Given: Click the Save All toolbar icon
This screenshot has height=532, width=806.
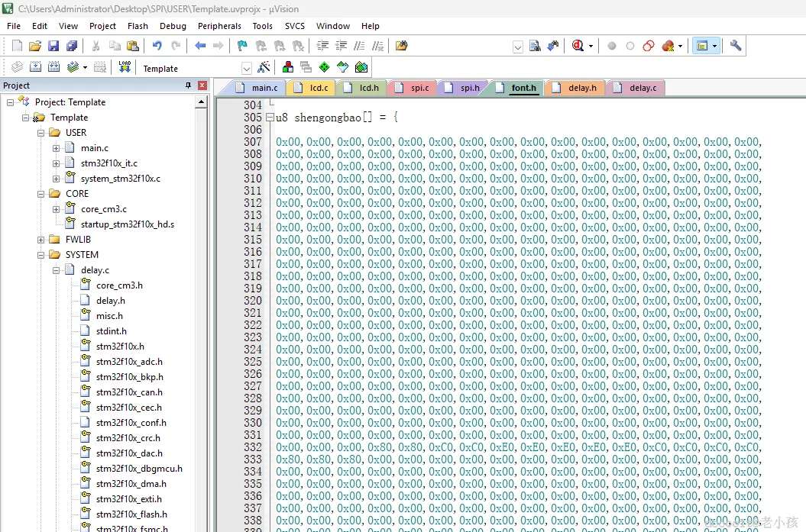Looking at the screenshot, I should coord(71,46).
